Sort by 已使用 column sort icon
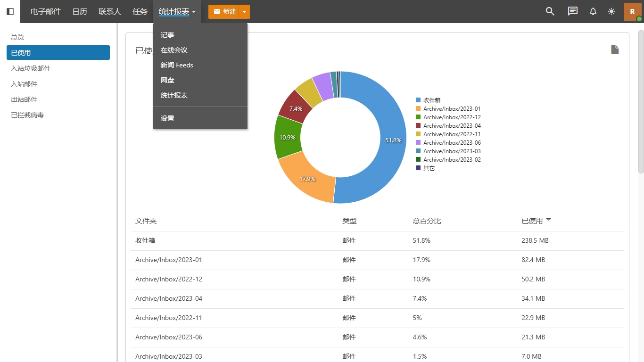The width and height of the screenshot is (644, 362). tap(548, 220)
